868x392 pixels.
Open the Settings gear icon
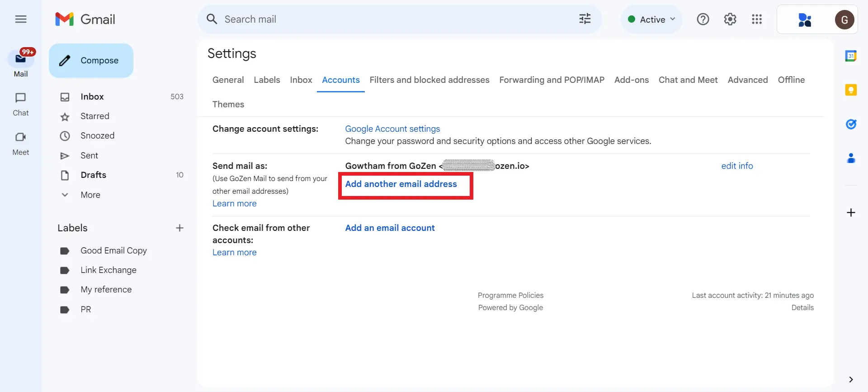pyautogui.click(x=730, y=19)
